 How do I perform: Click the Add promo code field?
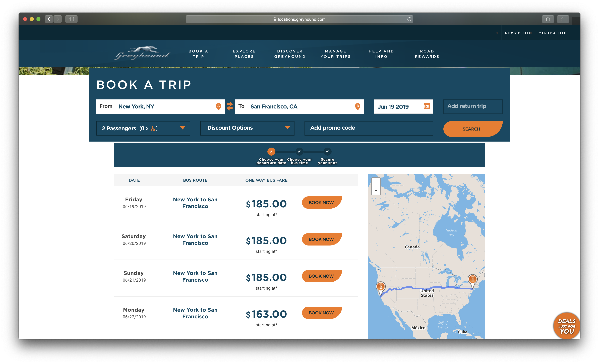[x=369, y=128]
